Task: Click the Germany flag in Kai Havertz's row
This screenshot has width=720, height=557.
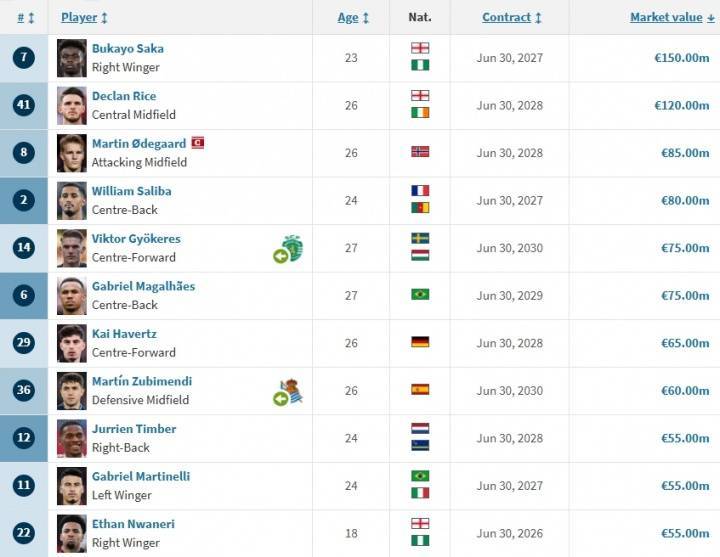Action: pos(420,342)
